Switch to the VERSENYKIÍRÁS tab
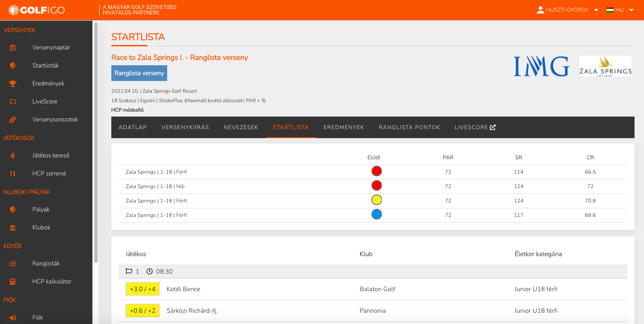The height and width of the screenshot is (324, 644). [x=185, y=127]
